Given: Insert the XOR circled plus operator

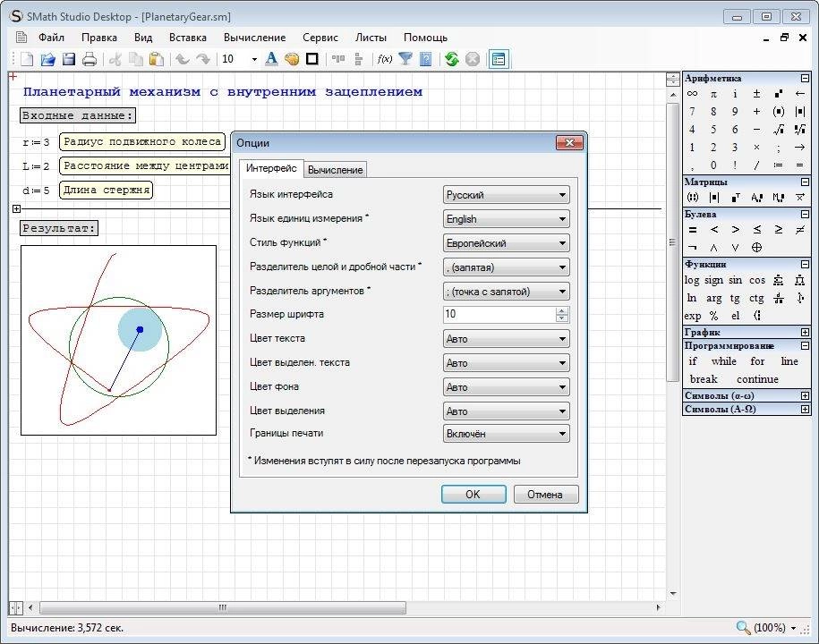Looking at the screenshot, I should point(756,248).
